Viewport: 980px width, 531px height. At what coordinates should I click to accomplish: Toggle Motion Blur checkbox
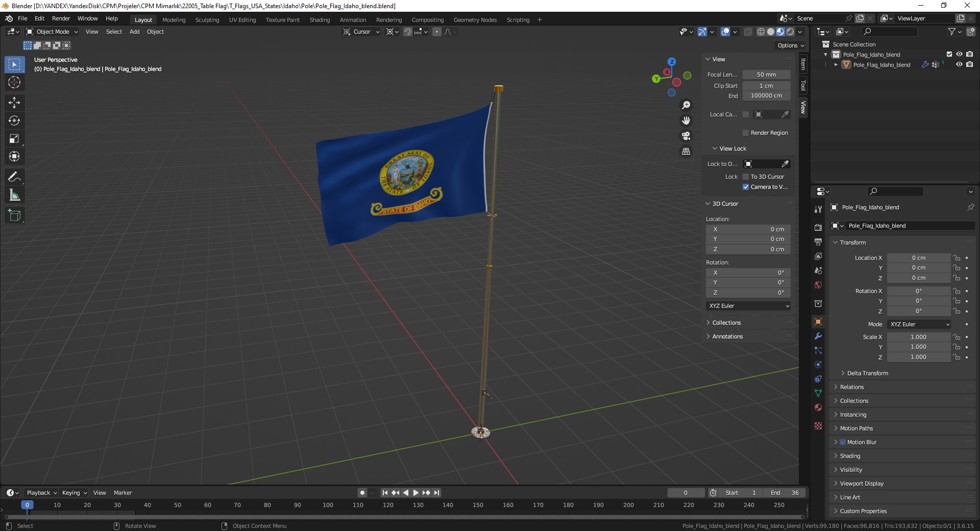pyautogui.click(x=843, y=442)
